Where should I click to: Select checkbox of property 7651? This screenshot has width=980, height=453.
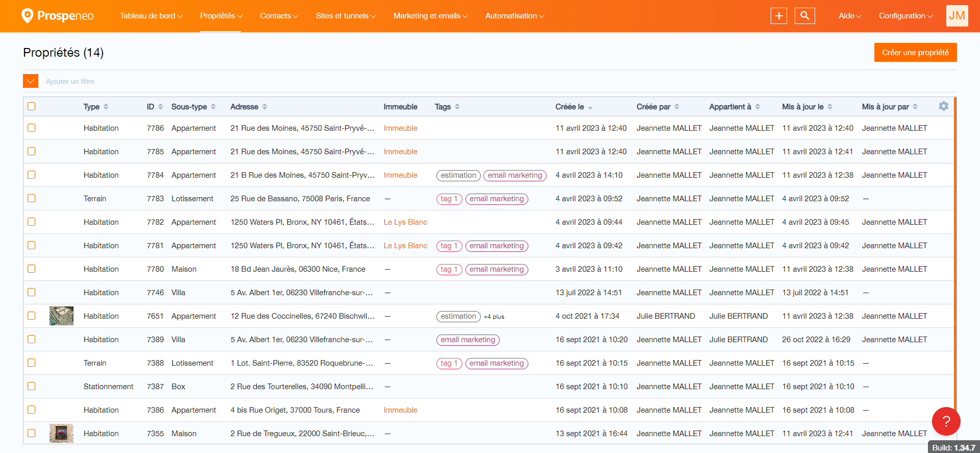[32, 316]
